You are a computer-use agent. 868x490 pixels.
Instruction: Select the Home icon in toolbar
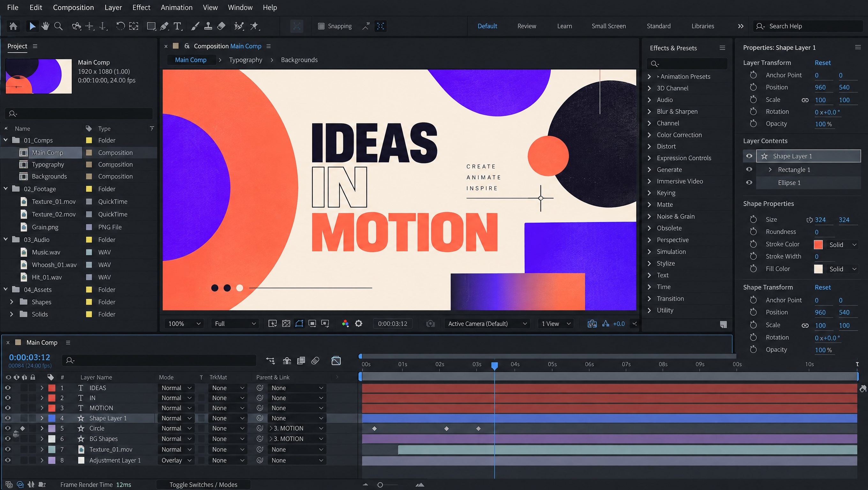(x=13, y=26)
